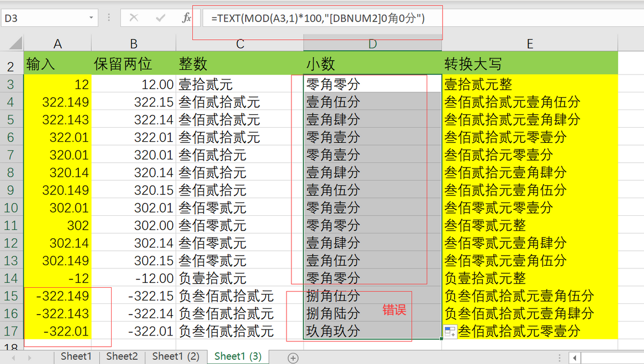Click cell A5 with value 322.143
This screenshot has height=364, width=644.
(57, 119)
